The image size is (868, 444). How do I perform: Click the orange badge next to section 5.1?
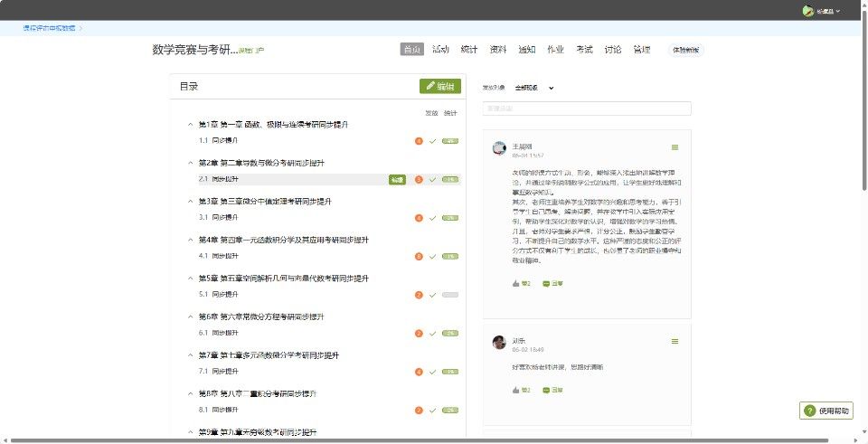point(419,295)
